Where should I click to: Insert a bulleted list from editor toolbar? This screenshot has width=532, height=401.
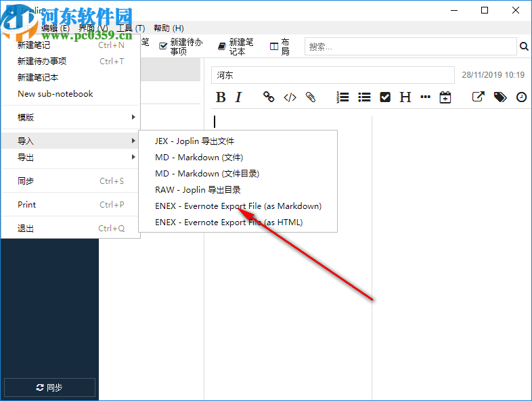(x=364, y=97)
